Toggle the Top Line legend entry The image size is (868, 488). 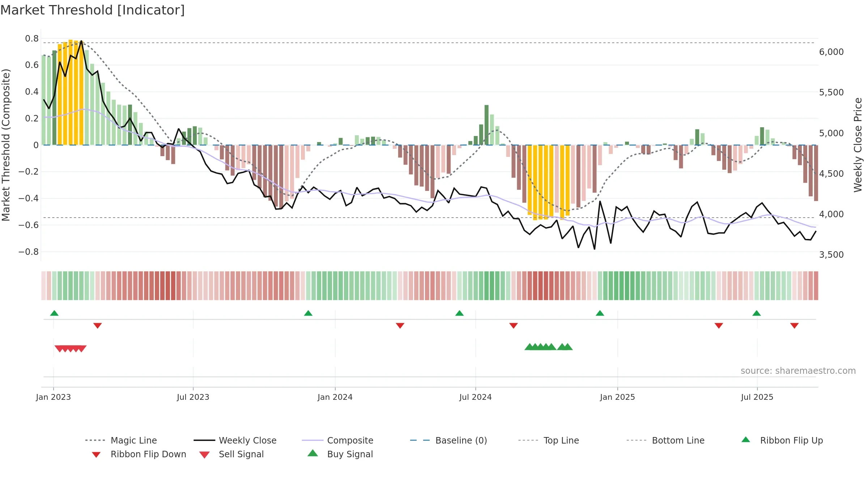[x=549, y=440]
